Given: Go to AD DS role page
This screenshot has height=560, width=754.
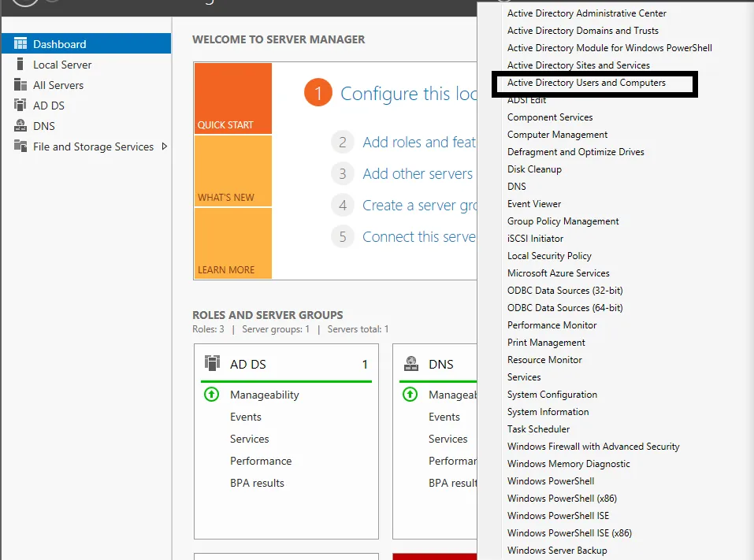Looking at the screenshot, I should click(x=49, y=106).
